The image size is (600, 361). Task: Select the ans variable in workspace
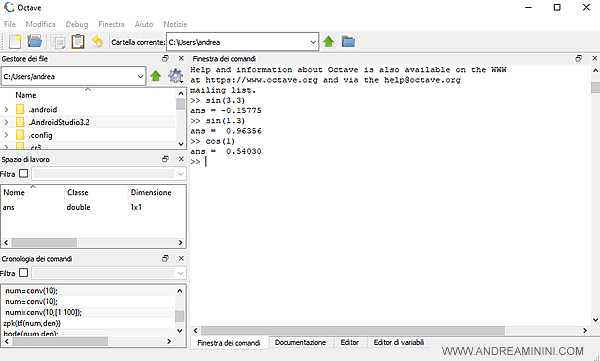[8, 207]
